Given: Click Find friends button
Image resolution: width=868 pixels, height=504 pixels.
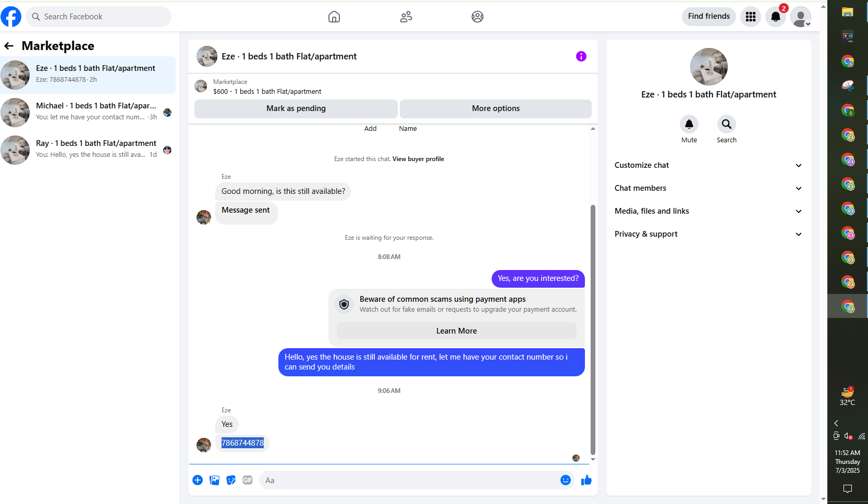Looking at the screenshot, I should click(x=709, y=17).
